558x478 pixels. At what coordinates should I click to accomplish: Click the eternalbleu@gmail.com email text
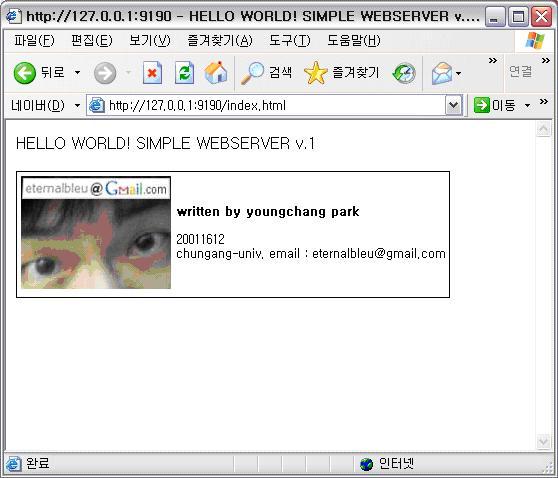coord(379,254)
